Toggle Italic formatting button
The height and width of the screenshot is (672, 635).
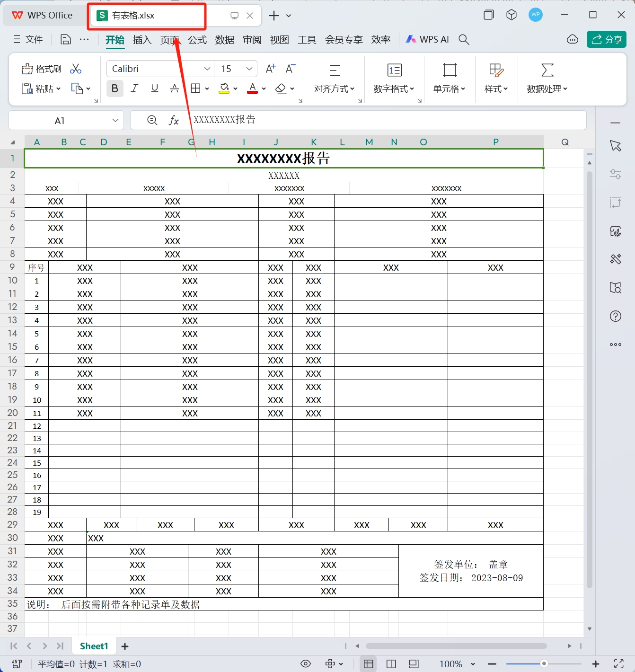134,88
